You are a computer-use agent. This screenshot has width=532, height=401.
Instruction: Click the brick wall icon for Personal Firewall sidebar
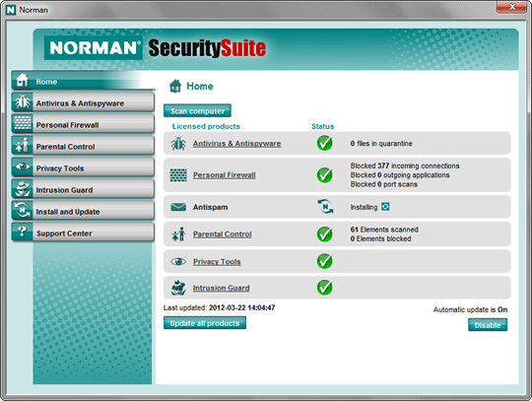coord(23,123)
